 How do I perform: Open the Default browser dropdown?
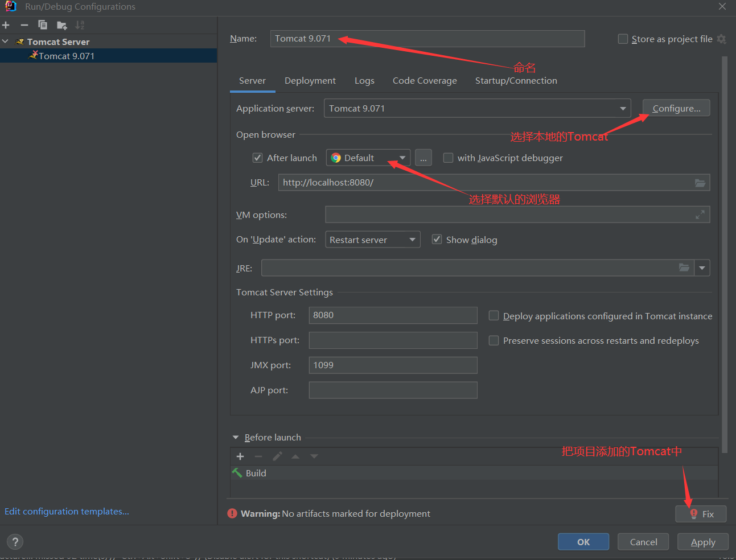click(x=368, y=158)
